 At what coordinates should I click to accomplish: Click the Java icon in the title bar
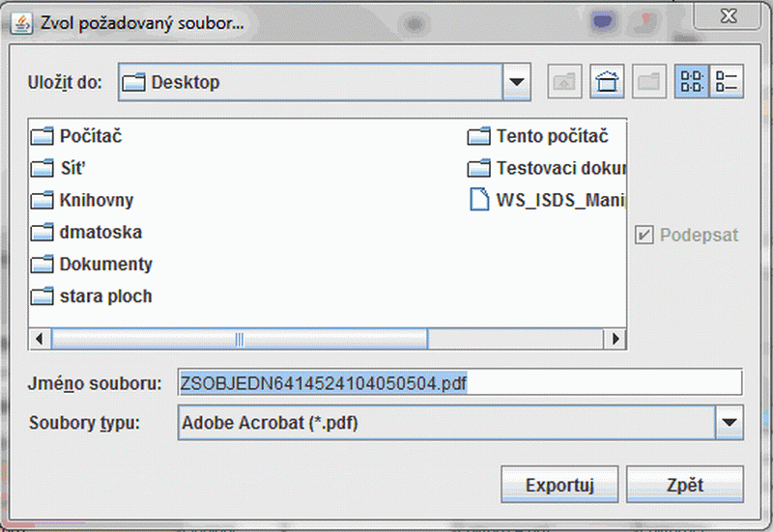pyautogui.click(x=21, y=23)
